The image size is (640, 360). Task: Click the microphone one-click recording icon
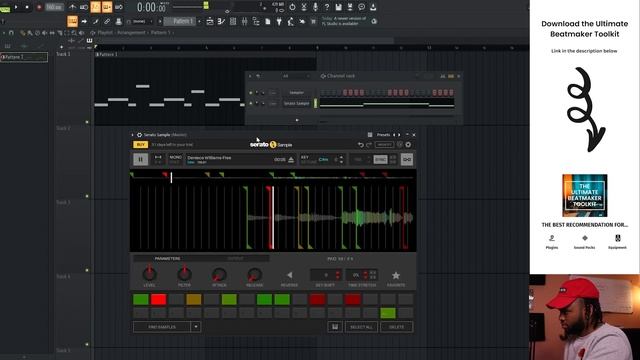[315, 7]
